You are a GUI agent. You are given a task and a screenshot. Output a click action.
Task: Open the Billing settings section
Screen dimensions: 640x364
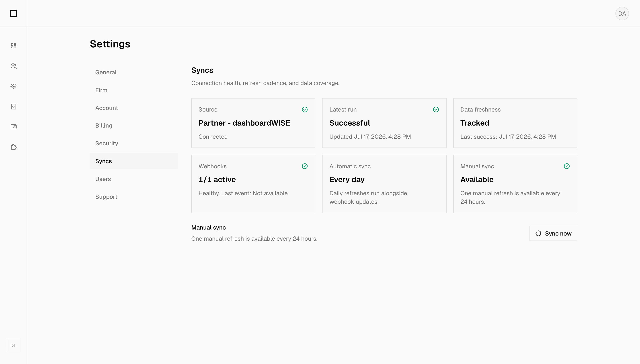(x=133, y=126)
